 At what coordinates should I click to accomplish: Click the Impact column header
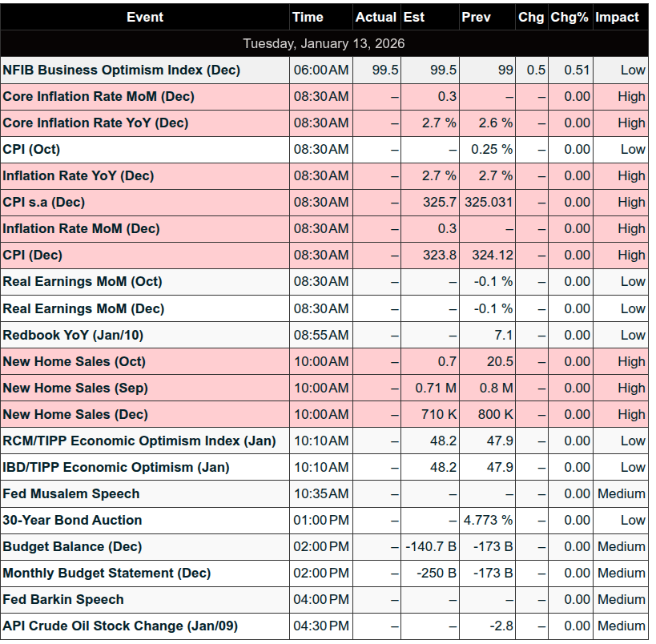(617, 17)
